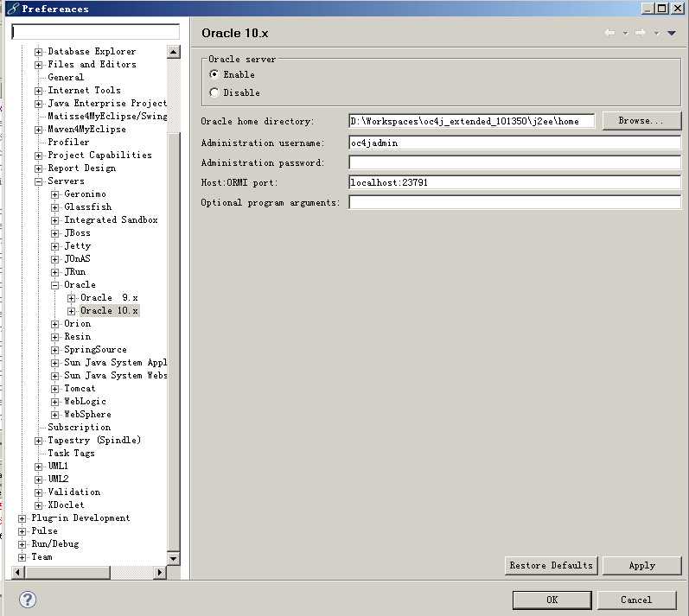This screenshot has width=689, height=616.
Task: Select the Orion server entry
Action: [x=77, y=324]
